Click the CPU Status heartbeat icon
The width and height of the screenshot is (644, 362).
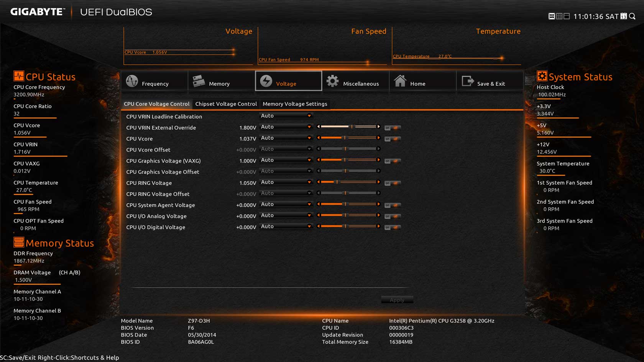pos(18,76)
